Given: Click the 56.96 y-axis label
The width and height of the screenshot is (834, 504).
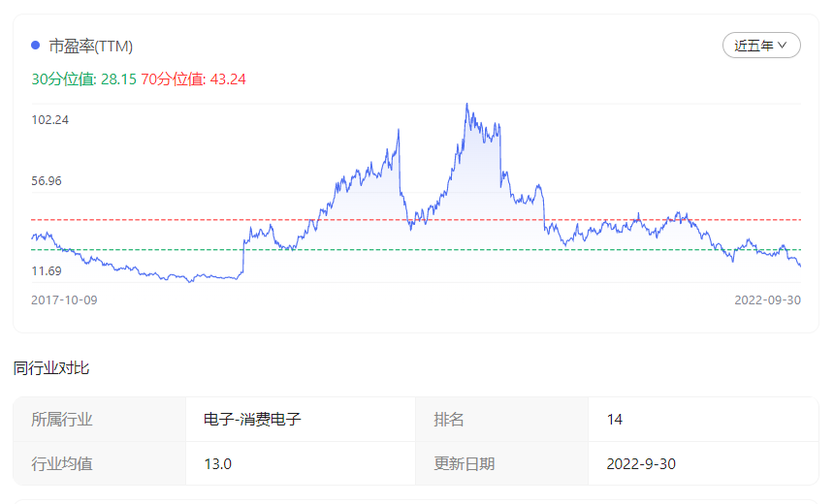Looking at the screenshot, I should coord(47,181).
